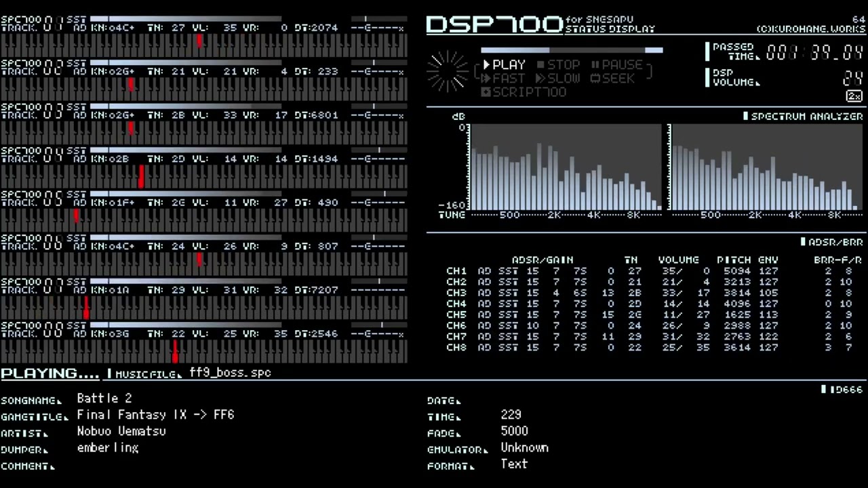This screenshot has height=488, width=868.
Task: Click the format value Text
Action: click(514, 464)
